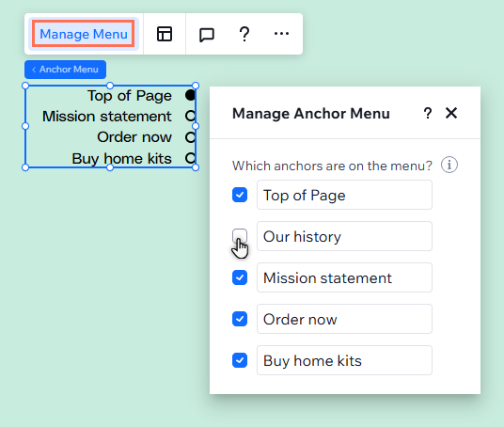Image resolution: width=504 pixels, height=427 pixels.
Task: Open the Layout icon in toolbar
Action: click(165, 34)
